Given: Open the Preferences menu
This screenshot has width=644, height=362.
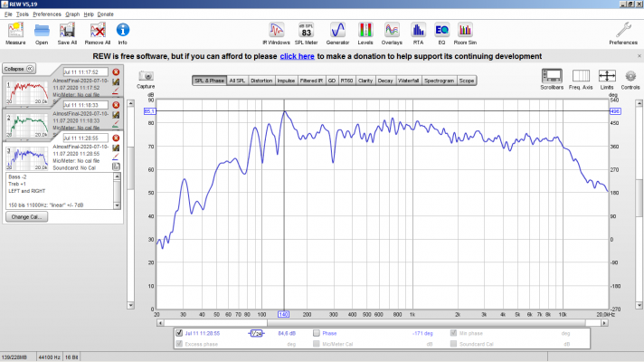Looking at the screenshot, I should pyautogui.click(x=47, y=14).
